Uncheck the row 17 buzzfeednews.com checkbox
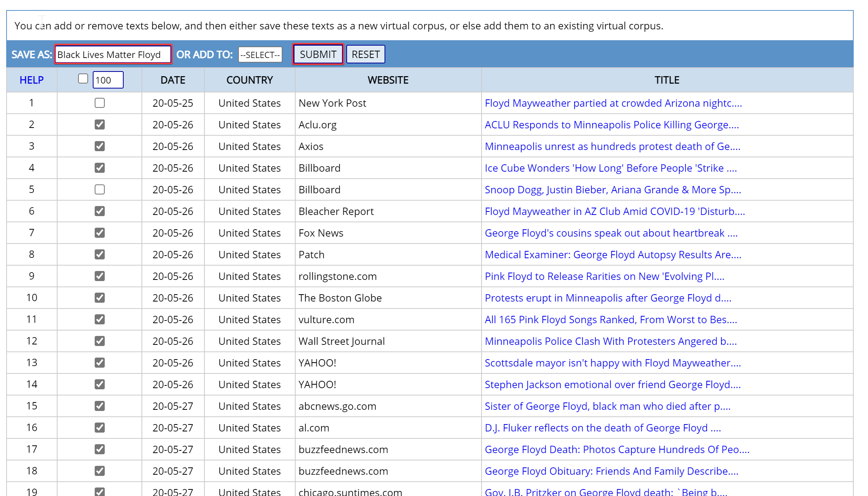 tap(100, 449)
